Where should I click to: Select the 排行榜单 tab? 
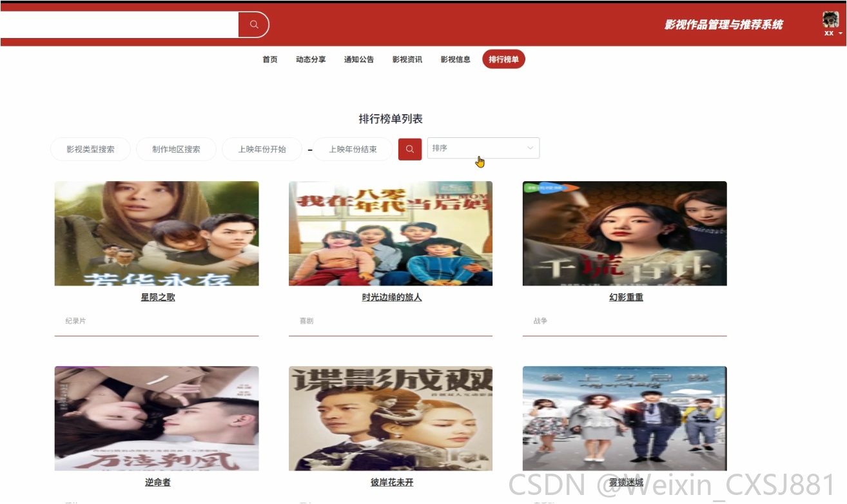coord(503,59)
